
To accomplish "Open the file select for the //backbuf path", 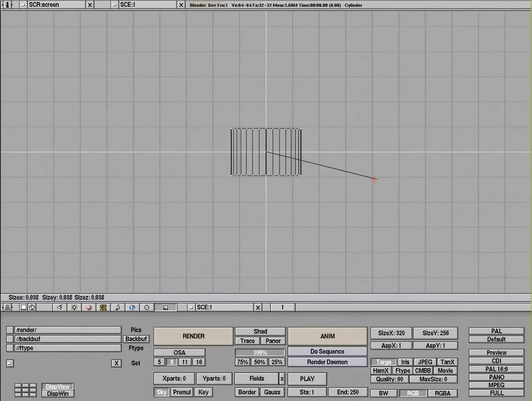I will pyautogui.click(x=10, y=339).
